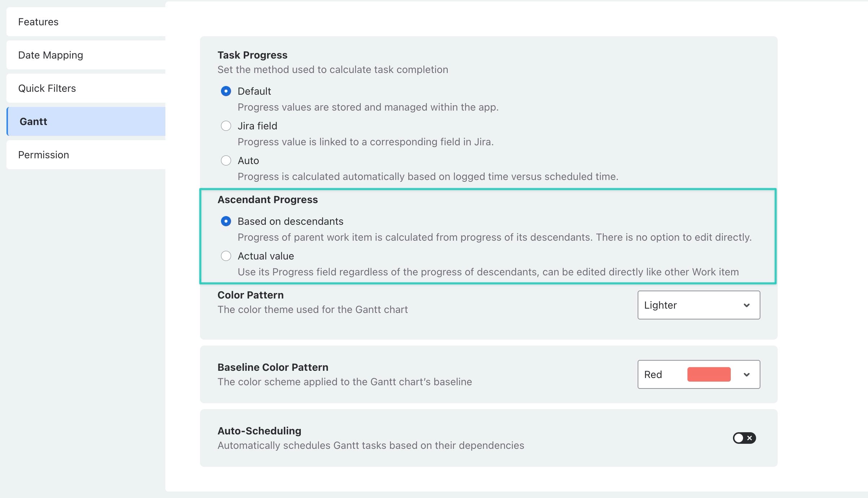Click 'Set the method used to calculate' text
The height and width of the screenshot is (498, 868).
click(x=333, y=69)
